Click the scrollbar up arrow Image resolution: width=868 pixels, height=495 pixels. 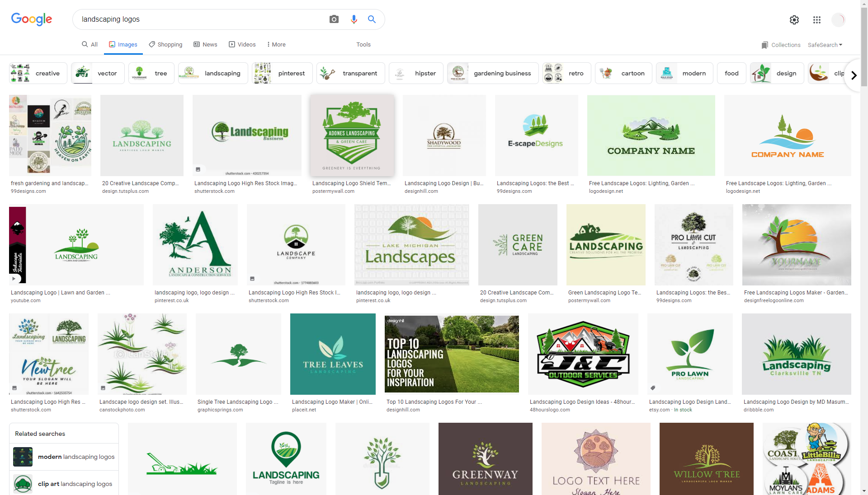point(864,3)
